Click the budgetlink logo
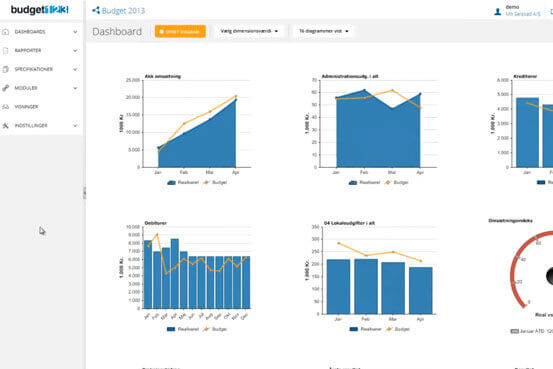The image size is (553, 369). coord(40,10)
